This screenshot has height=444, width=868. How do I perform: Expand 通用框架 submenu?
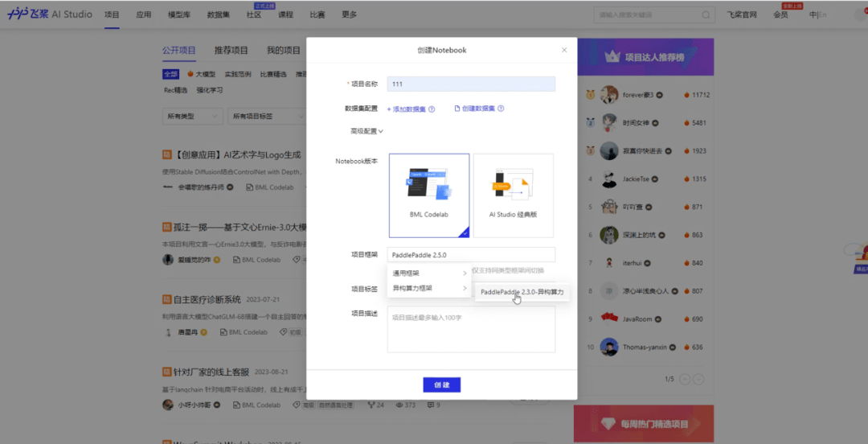click(x=429, y=273)
